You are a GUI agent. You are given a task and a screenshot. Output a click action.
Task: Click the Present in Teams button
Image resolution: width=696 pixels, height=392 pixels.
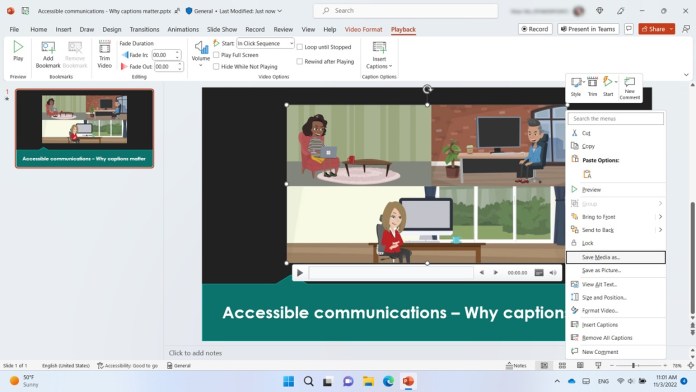pos(588,29)
